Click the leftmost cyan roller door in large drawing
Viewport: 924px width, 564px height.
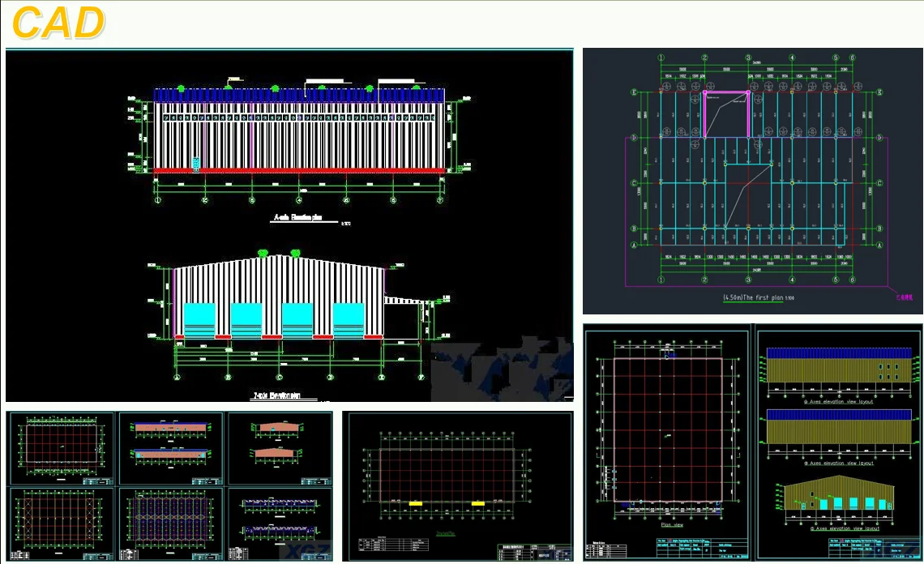tap(199, 318)
